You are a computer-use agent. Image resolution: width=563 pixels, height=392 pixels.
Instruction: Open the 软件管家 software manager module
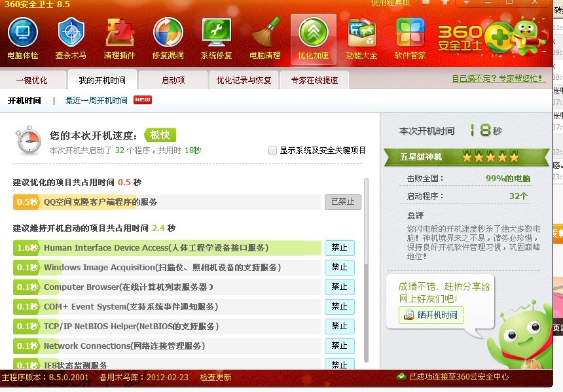pyautogui.click(x=410, y=39)
